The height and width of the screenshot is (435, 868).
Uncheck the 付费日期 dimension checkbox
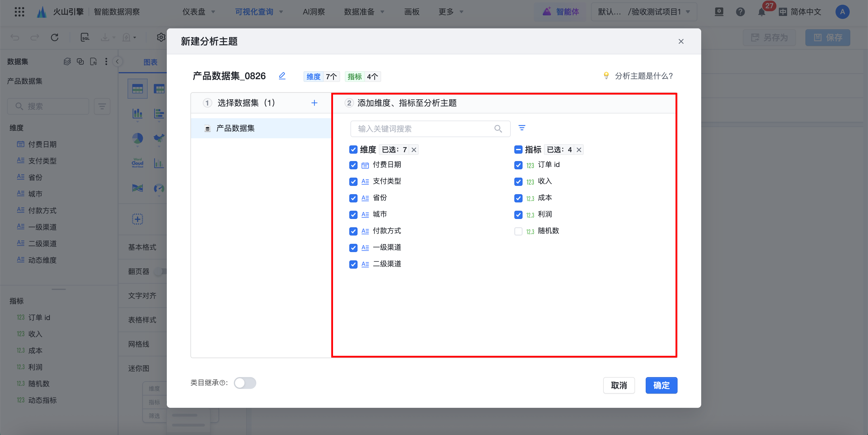click(353, 165)
